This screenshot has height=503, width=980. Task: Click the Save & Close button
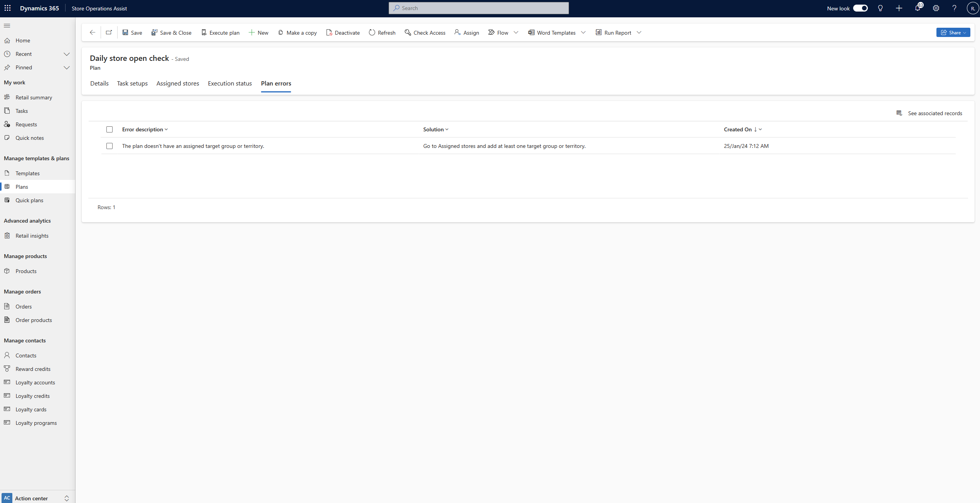click(172, 32)
